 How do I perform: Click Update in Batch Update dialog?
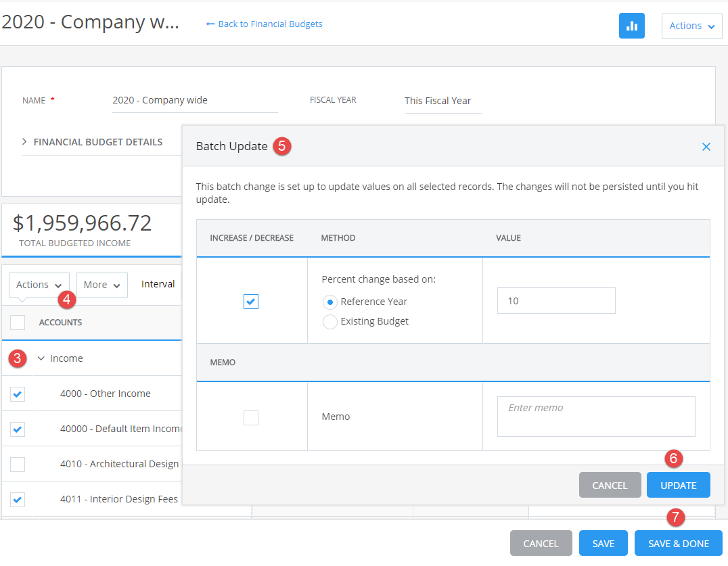tap(678, 485)
